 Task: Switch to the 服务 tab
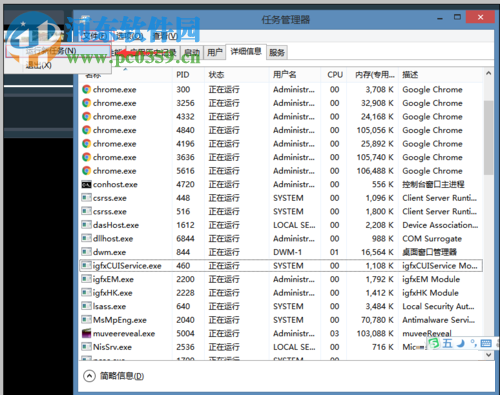(x=277, y=53)
